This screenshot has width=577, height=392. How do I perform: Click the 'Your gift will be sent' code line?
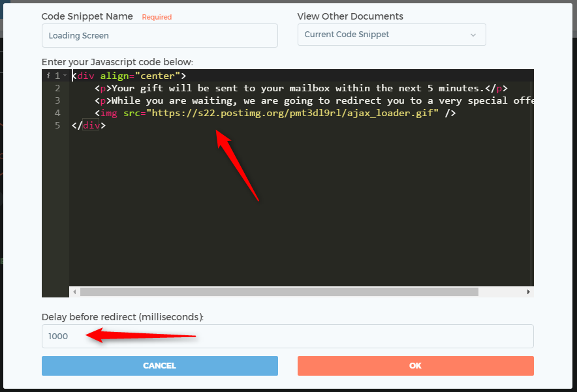click(x=301, y=88)
